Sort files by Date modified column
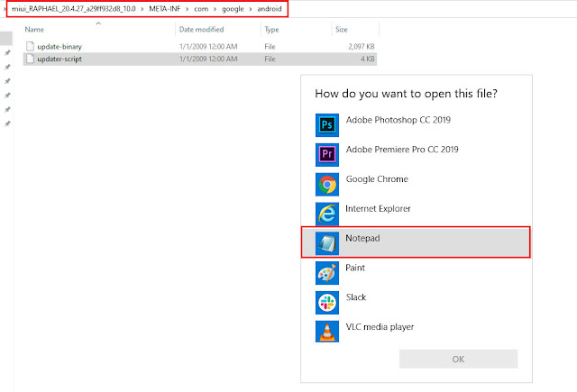 pos(201,30)
